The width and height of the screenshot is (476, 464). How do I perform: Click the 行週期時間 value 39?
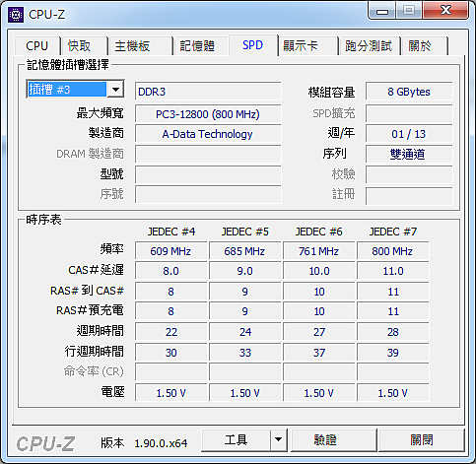pos(392,353)
